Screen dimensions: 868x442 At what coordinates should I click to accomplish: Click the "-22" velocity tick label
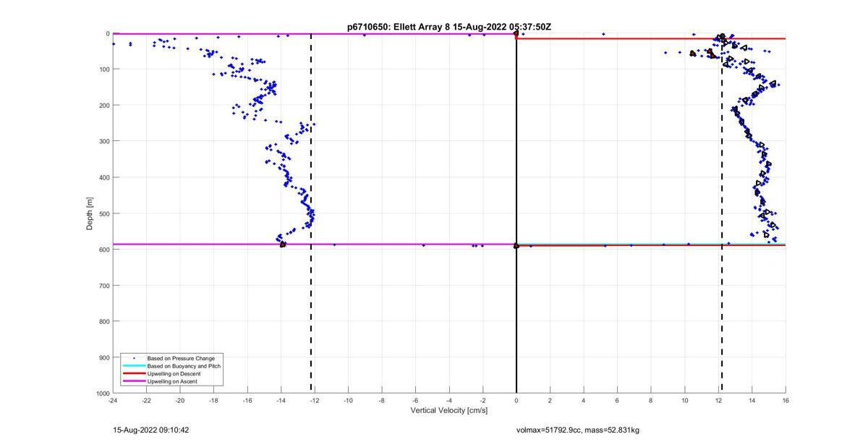click(146, 400)
